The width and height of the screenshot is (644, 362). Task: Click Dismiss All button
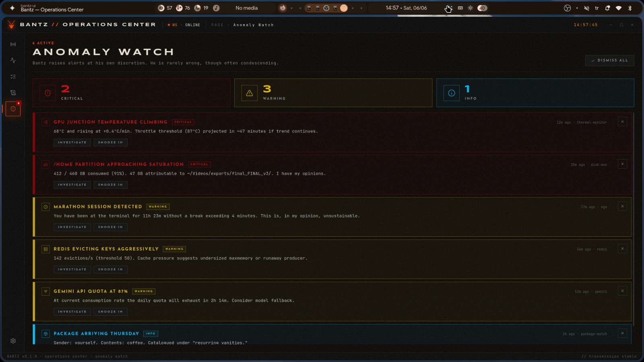[x=609, y=60]
